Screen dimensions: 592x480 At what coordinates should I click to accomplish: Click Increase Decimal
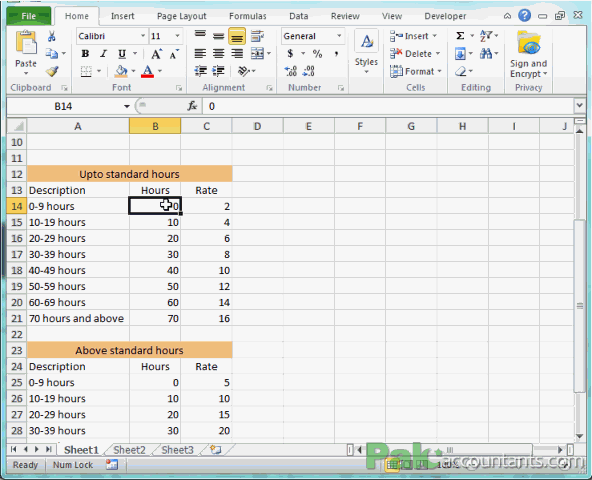[x=290, y=71]
